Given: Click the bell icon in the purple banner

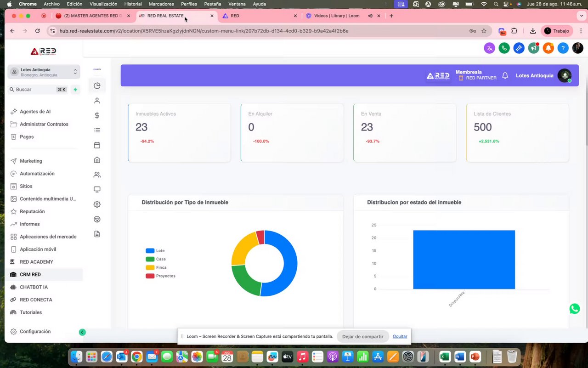Looking at the screenshot, I should 505,75.
